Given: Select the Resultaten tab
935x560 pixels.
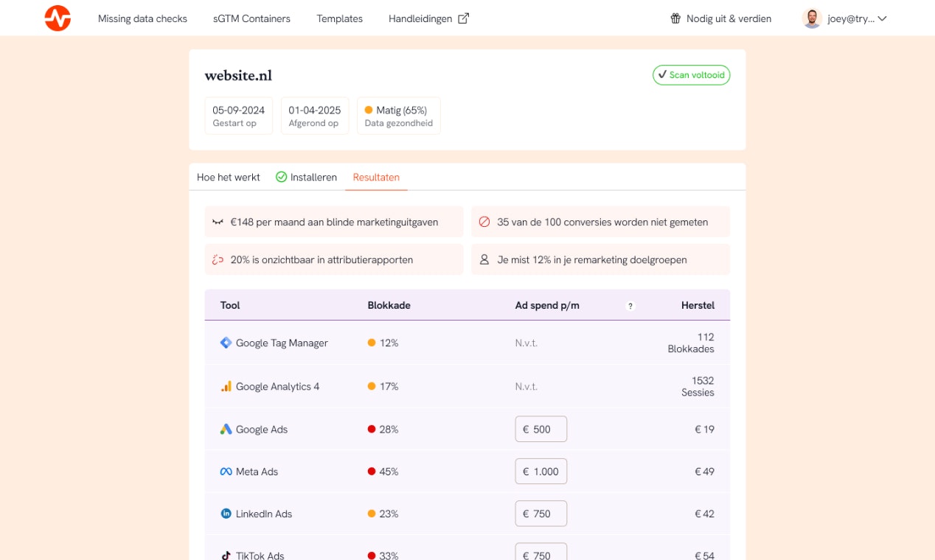Looking at the screenshot, I should pos(376,177).
